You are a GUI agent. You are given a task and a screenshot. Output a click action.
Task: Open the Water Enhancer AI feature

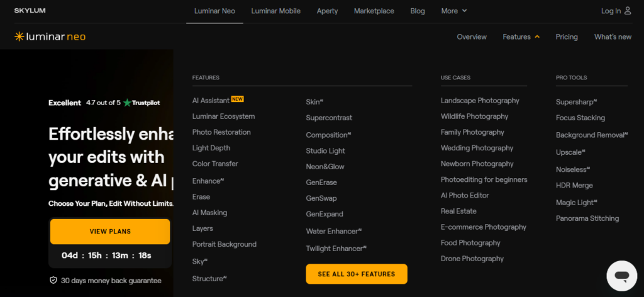(x=334, y=232)
